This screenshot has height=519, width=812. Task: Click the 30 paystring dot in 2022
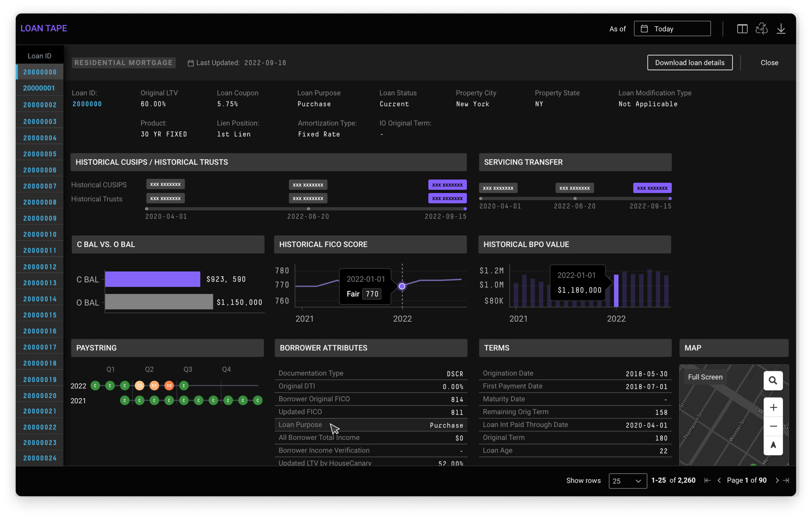click(139, 385)
